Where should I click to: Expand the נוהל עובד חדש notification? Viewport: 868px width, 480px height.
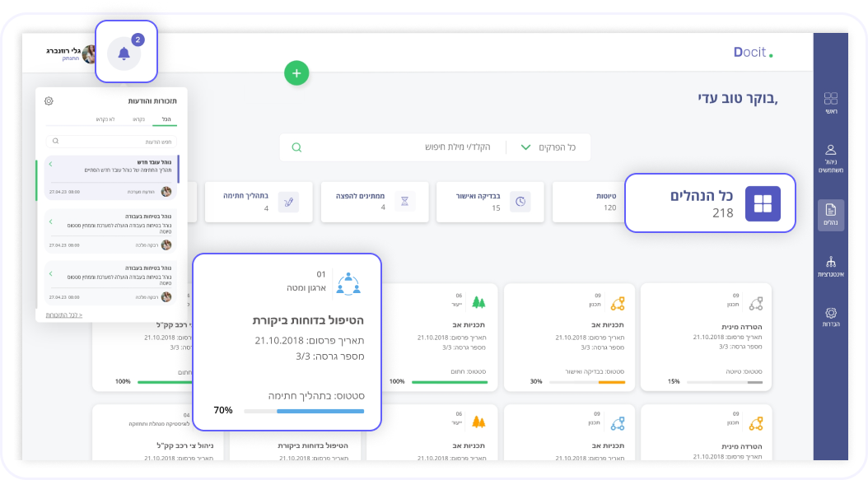tap(50, 165)
